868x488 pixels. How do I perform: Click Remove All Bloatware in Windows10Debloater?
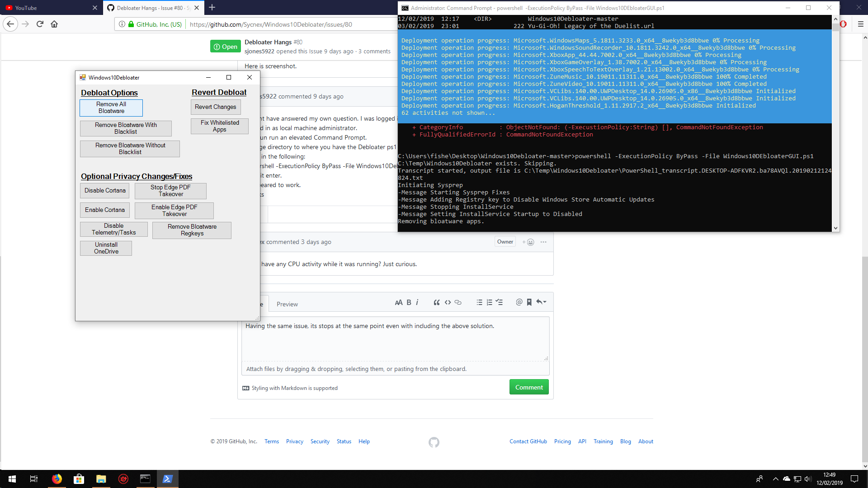click(111, 108)
